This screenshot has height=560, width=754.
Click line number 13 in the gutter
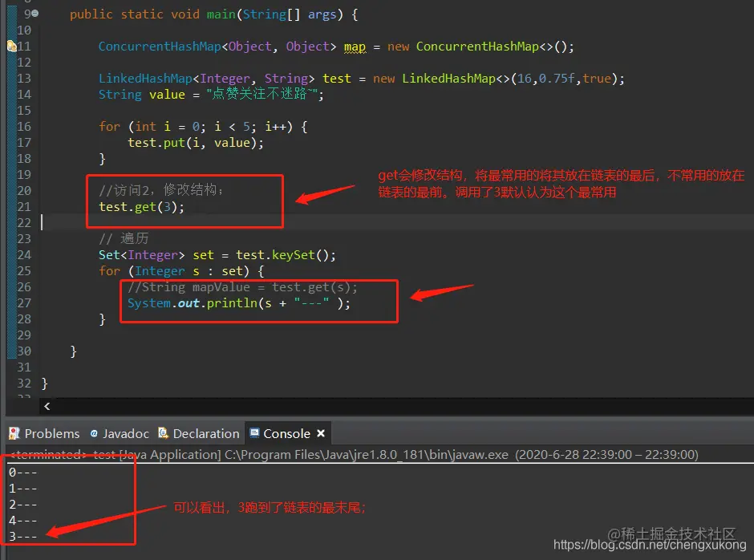point(24,79)
